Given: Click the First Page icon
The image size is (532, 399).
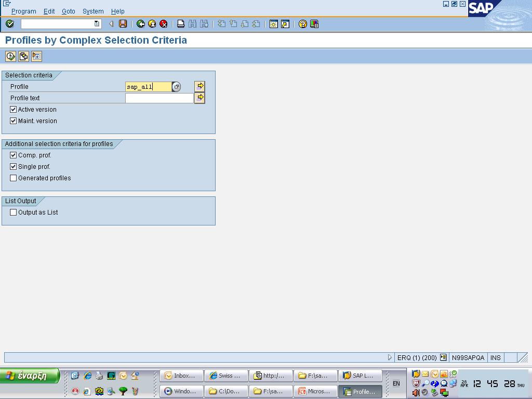Looking at the screenshot, I should pos(221,24).
